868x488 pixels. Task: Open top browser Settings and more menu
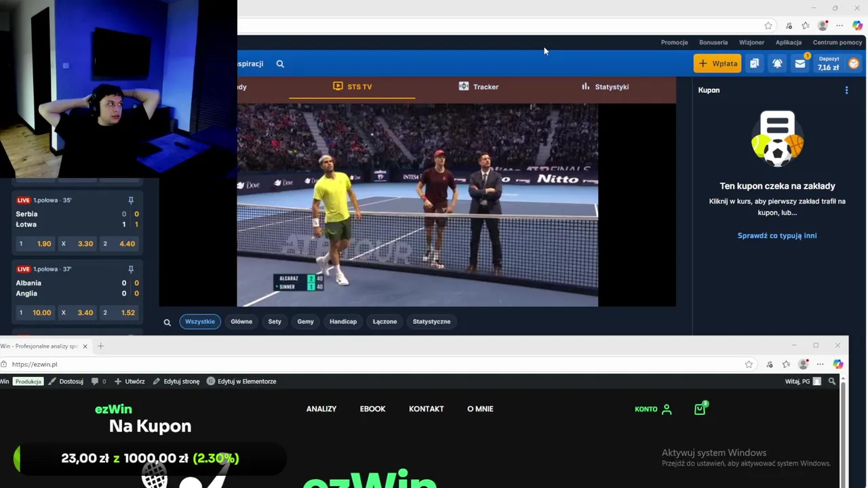coord(840,26)
